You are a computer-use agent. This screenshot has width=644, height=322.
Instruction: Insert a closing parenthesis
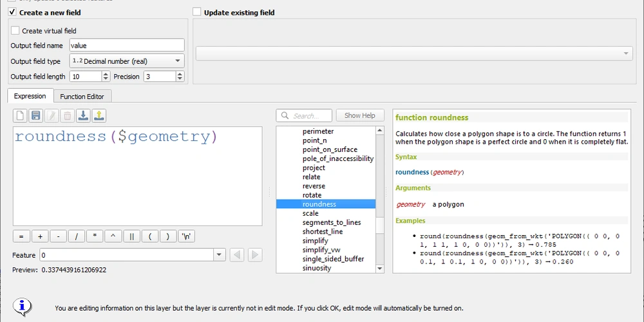pos(168,236)
